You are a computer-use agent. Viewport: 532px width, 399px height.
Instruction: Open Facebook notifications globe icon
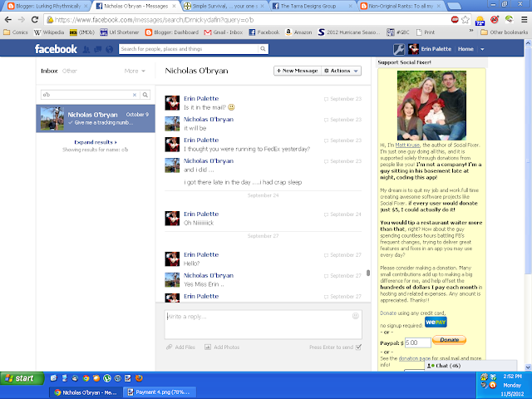click(109, 50)
